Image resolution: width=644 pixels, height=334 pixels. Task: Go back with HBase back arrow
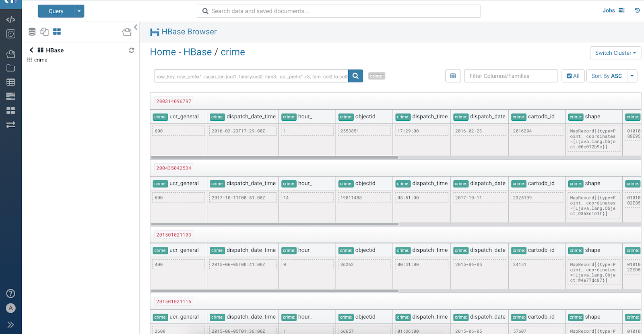(31, 50)
